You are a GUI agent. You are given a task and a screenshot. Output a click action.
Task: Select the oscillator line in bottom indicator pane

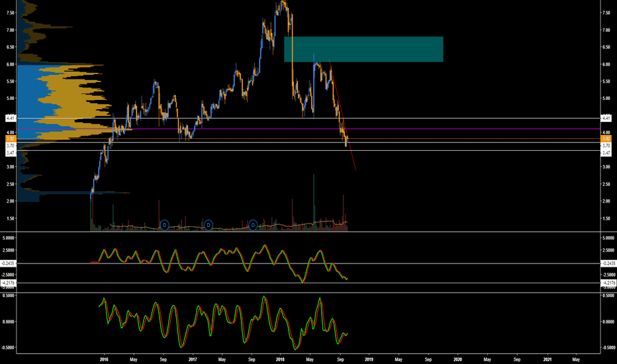pos(222,323)
